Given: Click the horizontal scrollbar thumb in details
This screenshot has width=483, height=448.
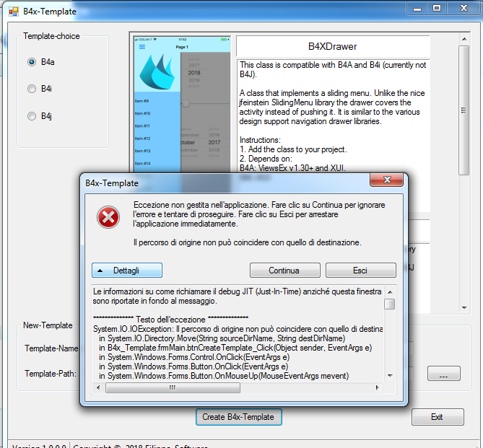Looking at the screenshot, I should point(173,387).
